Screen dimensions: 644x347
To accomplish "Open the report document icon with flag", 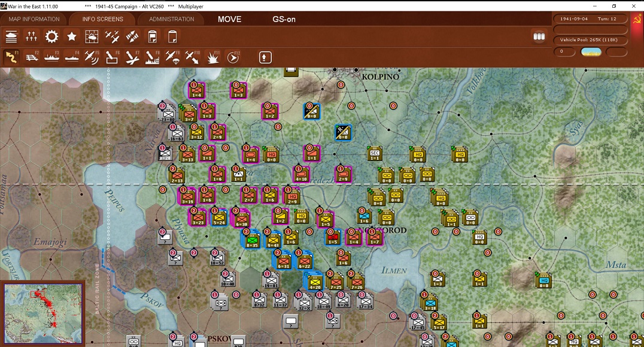I will pyautogui.click(x=153, y=37).
